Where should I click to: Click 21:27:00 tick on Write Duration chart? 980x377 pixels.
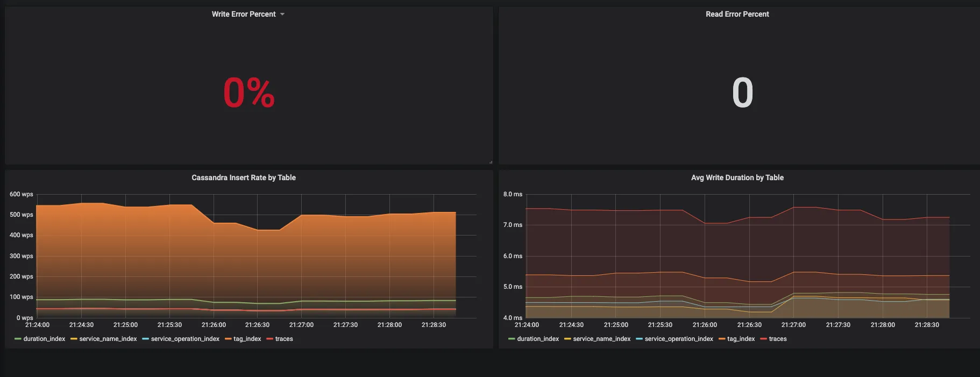pos(793,325)
